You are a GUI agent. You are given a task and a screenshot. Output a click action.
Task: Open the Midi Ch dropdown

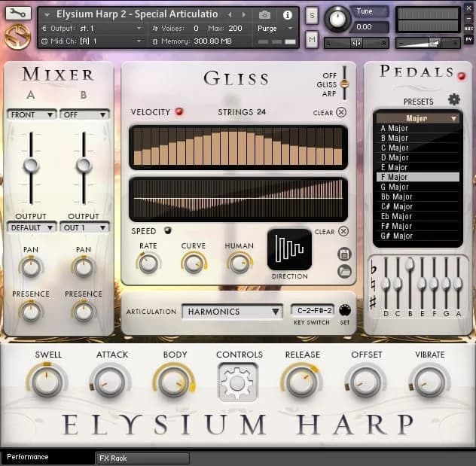91,41
